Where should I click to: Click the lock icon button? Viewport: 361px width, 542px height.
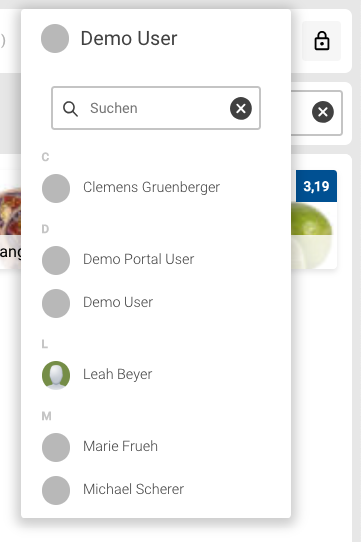tap(322, 41)
